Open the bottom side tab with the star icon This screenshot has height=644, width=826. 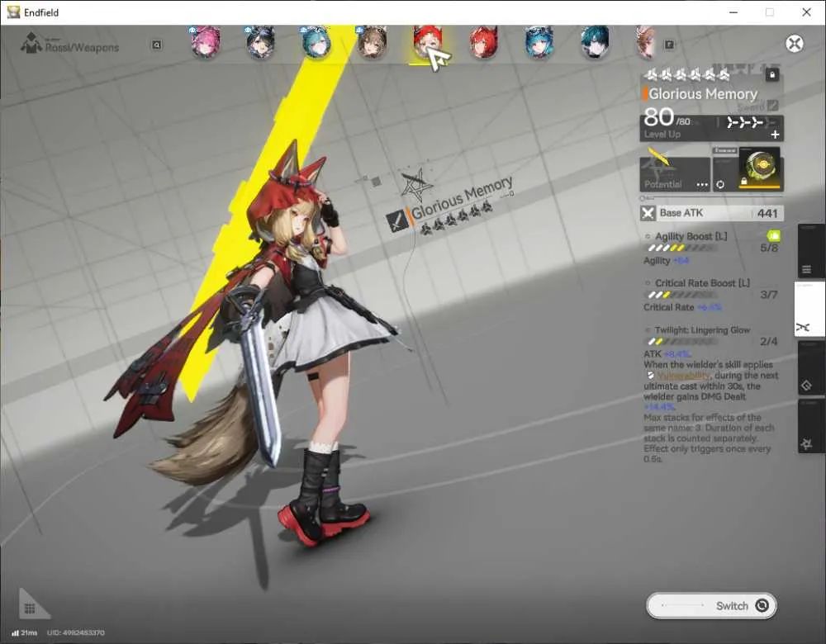pos(810,426)
